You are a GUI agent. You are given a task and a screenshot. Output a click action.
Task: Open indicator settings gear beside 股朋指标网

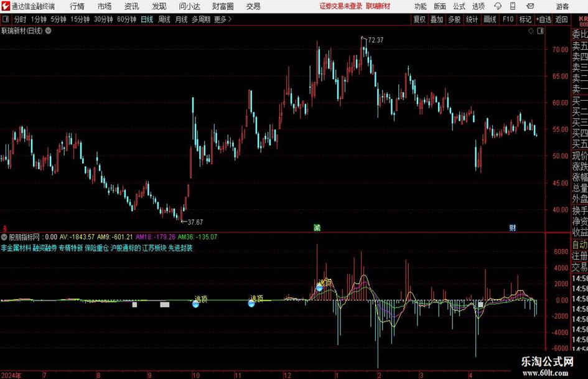click(4, 237)
